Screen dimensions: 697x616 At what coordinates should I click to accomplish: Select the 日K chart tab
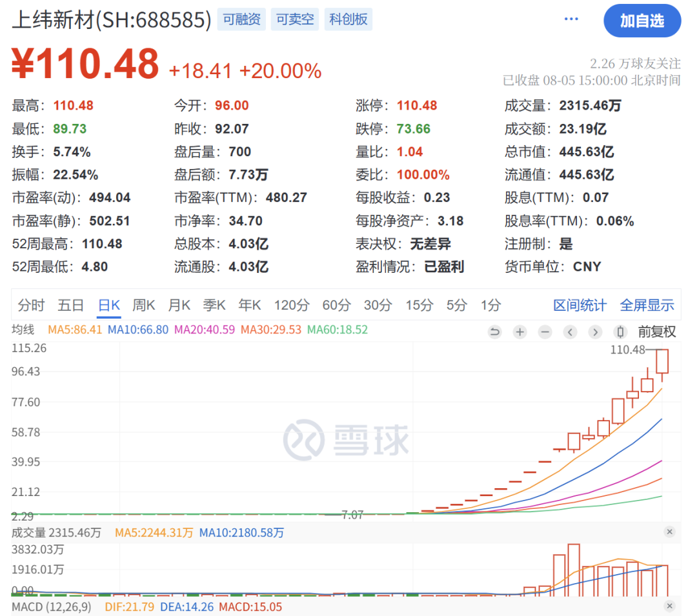pyautogui.click(x=109, y=306)
